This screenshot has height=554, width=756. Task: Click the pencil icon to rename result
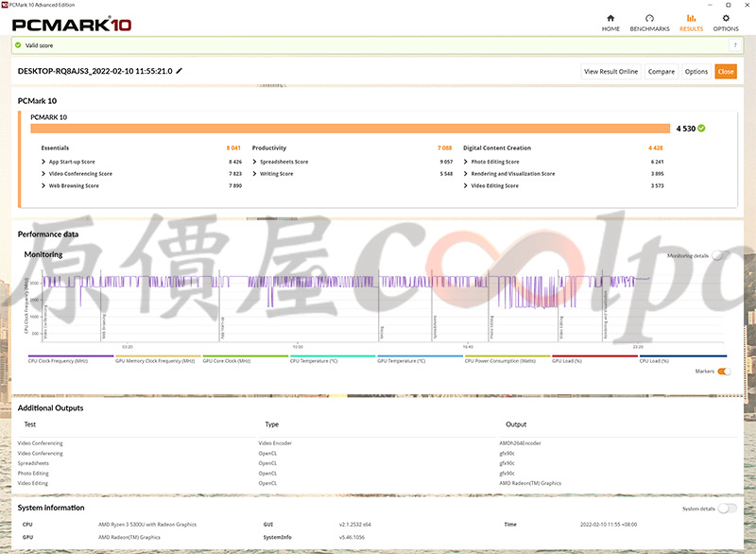click(x=179, y=71)
